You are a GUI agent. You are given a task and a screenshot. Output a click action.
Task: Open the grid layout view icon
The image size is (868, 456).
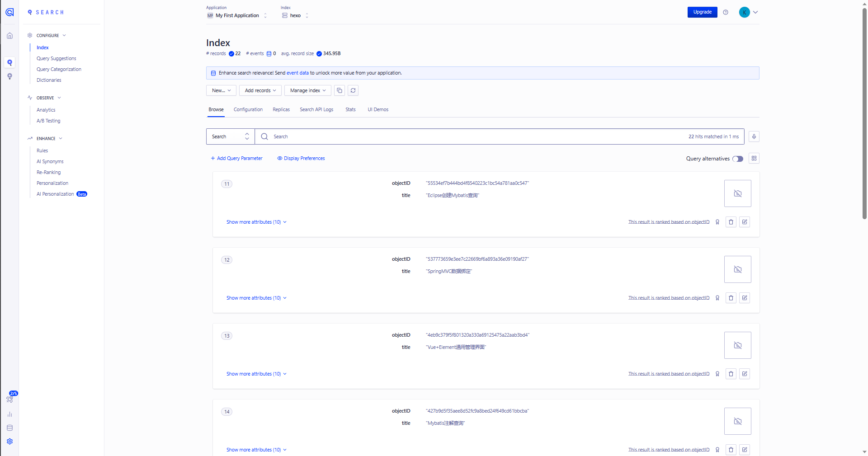(754, 158)
